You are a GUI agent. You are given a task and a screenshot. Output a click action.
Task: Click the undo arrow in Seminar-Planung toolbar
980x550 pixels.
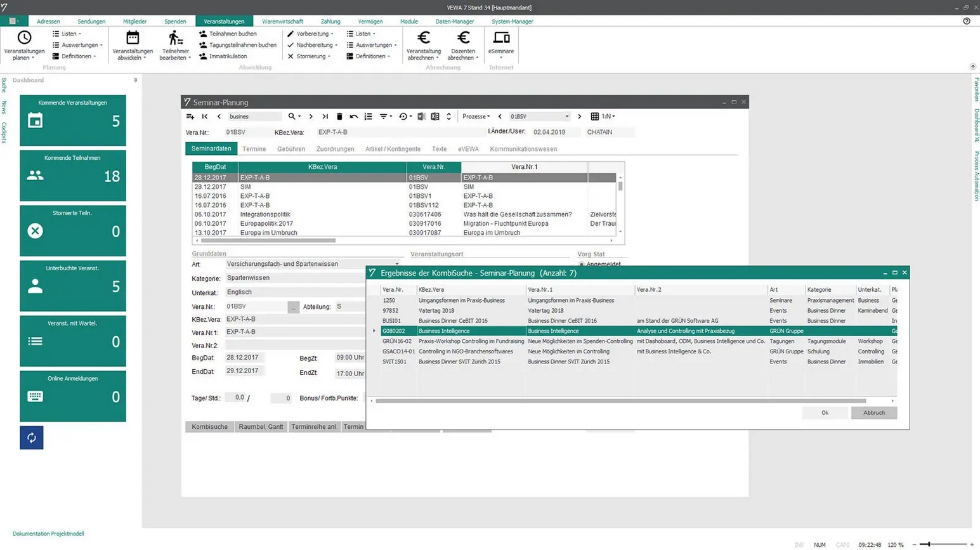coord(354,117)
